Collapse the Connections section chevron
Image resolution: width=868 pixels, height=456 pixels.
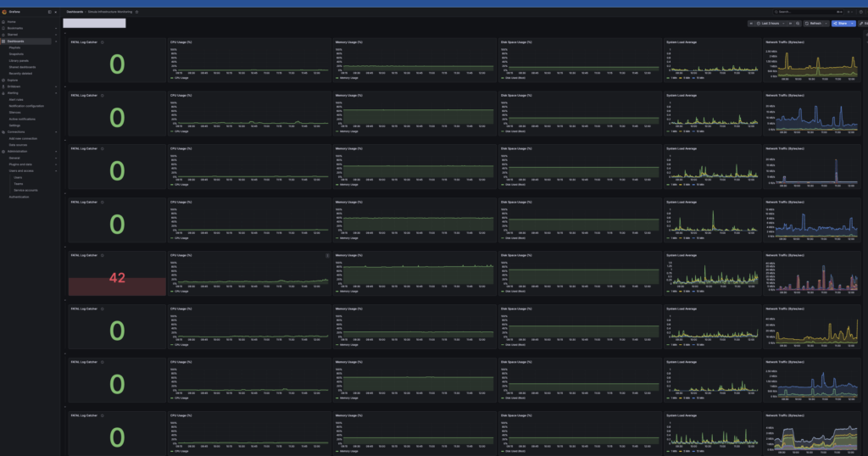[x=56, y=131]
